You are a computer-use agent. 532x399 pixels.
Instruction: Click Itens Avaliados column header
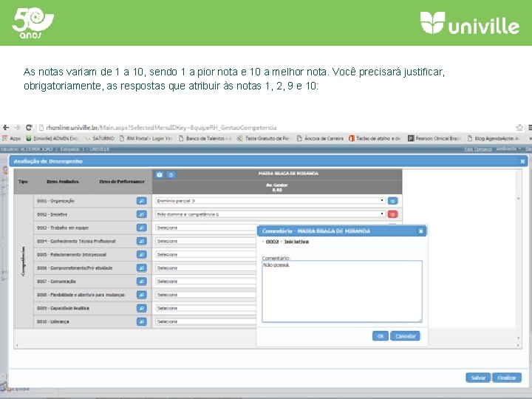coord(63,182)
